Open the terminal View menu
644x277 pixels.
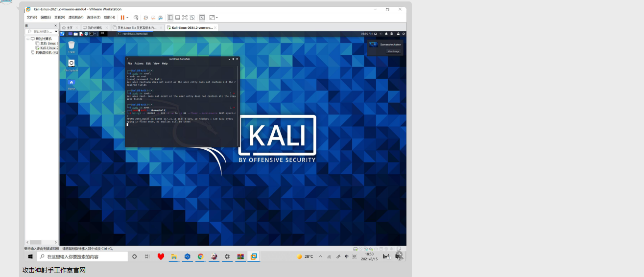[x=156, y=64]
